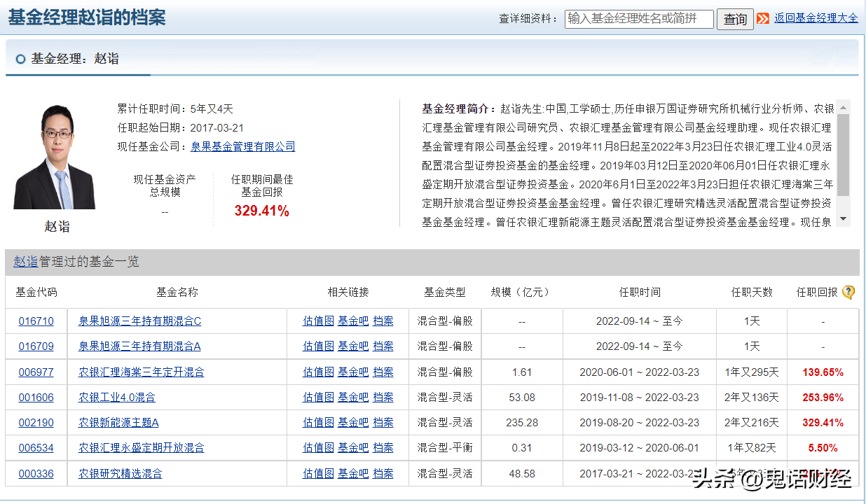Click scrollbar down arrow in manager bio

(843, 219)
